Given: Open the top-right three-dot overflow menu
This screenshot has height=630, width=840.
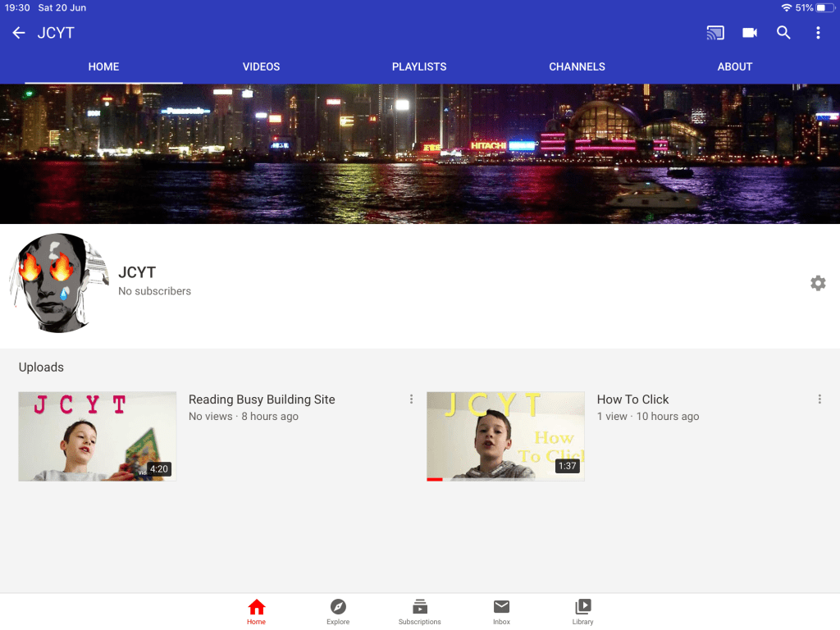Looking at the screenshot, I should coord(818,33).
